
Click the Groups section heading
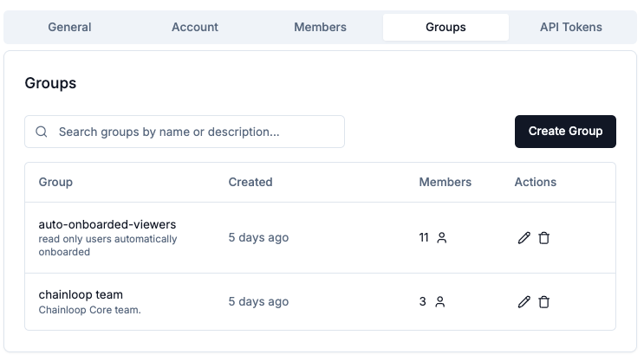point(50,83)
